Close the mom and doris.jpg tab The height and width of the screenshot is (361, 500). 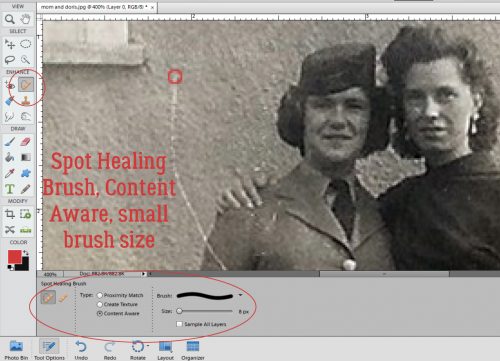pos(153,7)
